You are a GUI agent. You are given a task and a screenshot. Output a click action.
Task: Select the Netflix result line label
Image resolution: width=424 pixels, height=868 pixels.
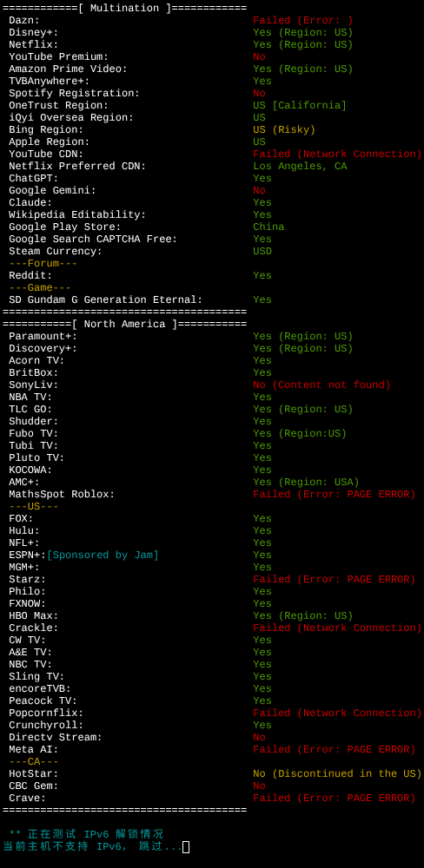click(x=34, y=45)
